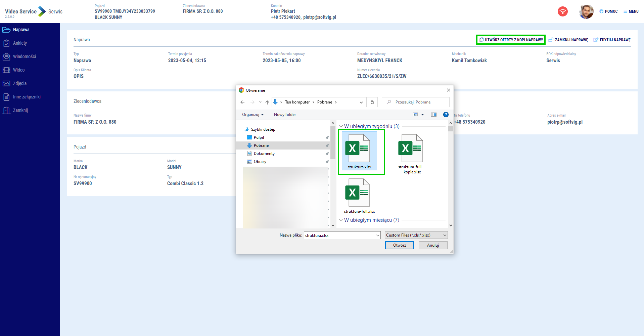Expand the change view options arrow

[x=422, y=115]
